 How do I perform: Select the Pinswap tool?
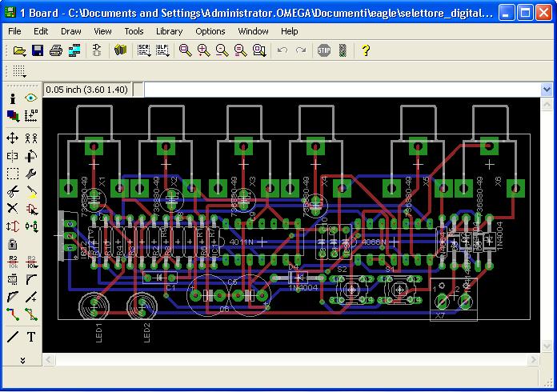point(13,226)
